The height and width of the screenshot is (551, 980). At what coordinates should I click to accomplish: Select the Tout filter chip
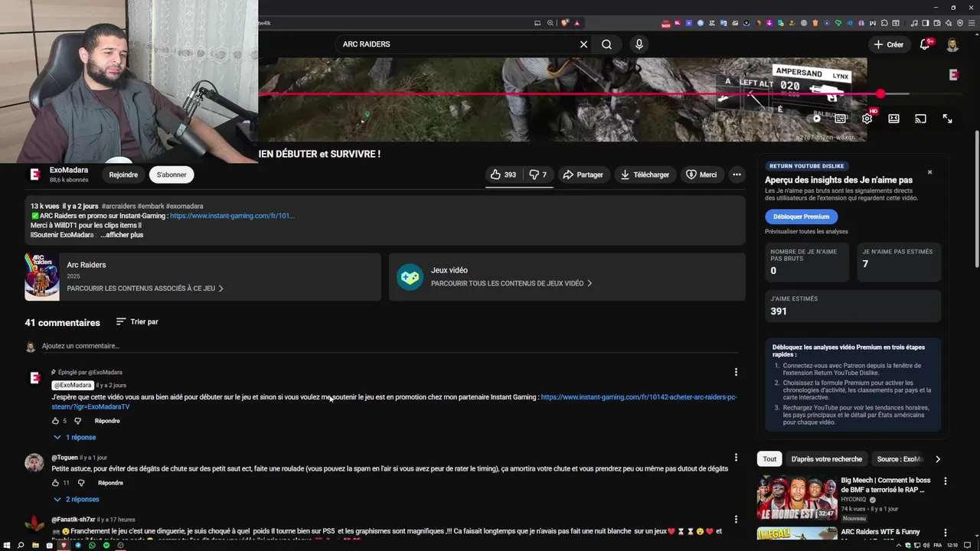coord(769,459)
